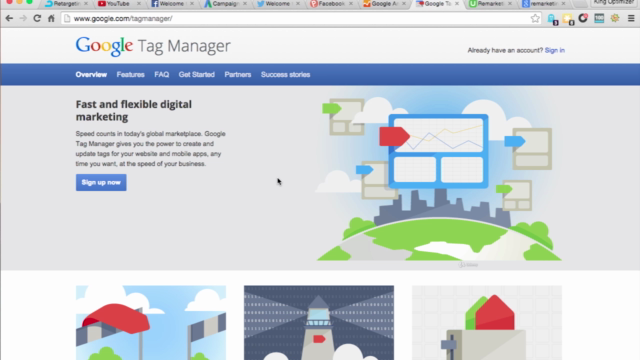Click the browser home icon

[51, 18]
